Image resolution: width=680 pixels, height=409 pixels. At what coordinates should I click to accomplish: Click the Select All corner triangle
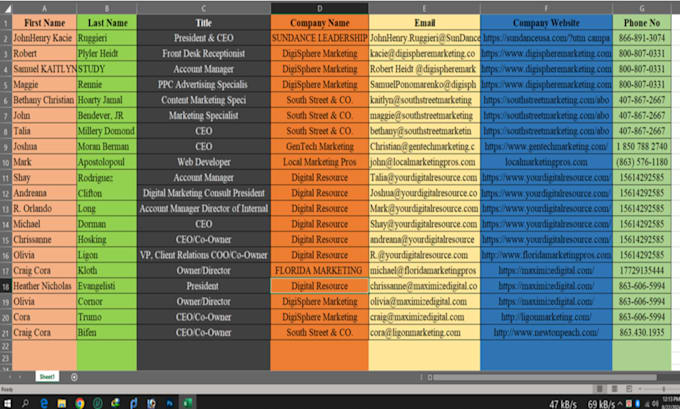(x=7, y=8)
